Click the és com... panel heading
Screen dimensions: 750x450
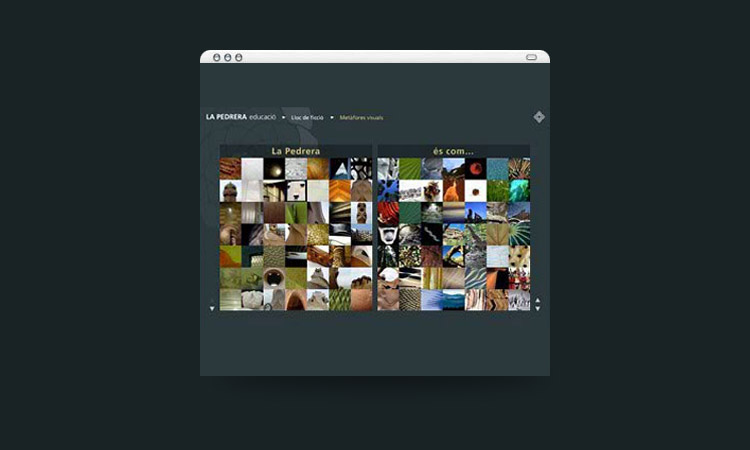453,151
